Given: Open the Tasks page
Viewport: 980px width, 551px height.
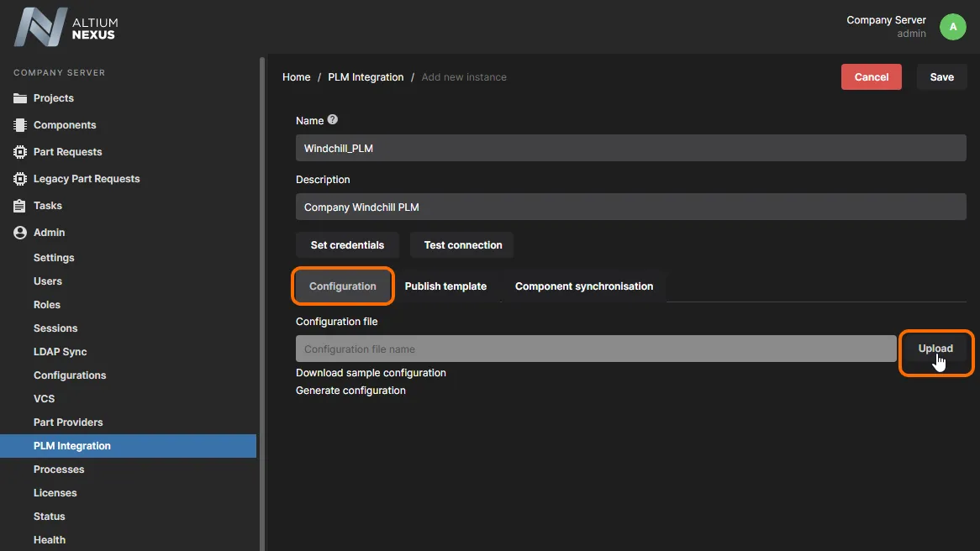Looking at the screenshot, I should (48, 206).
